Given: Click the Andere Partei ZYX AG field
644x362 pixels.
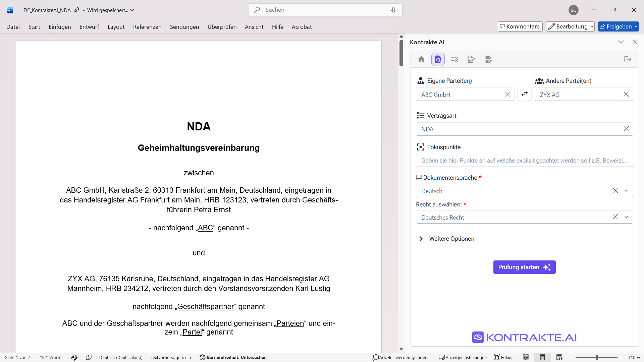Looking at the screenshot, I should coord(584,95).
